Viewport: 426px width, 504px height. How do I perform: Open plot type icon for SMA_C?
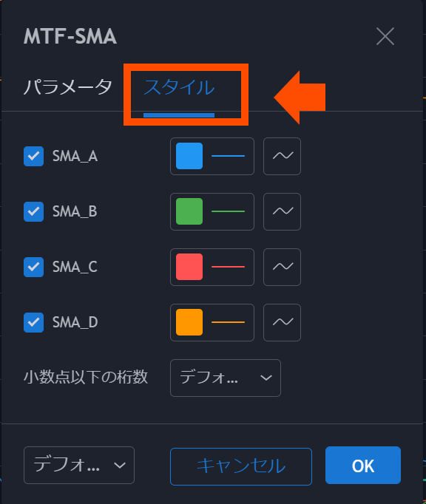[282, 267]
